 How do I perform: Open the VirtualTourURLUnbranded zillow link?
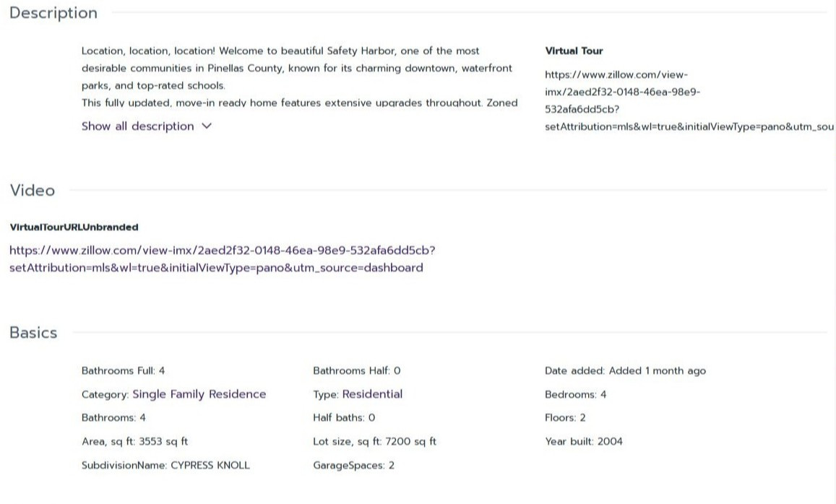(223, 259)
